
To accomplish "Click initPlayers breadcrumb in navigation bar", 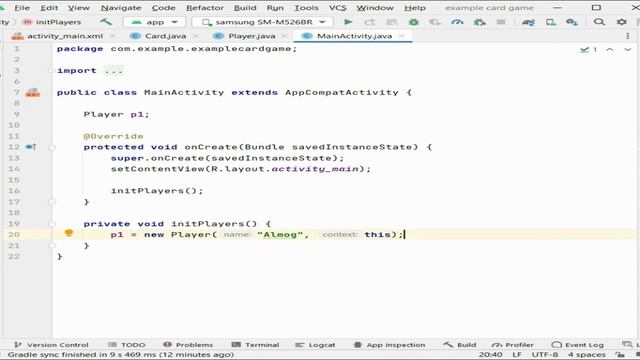I will click(52, 22).
